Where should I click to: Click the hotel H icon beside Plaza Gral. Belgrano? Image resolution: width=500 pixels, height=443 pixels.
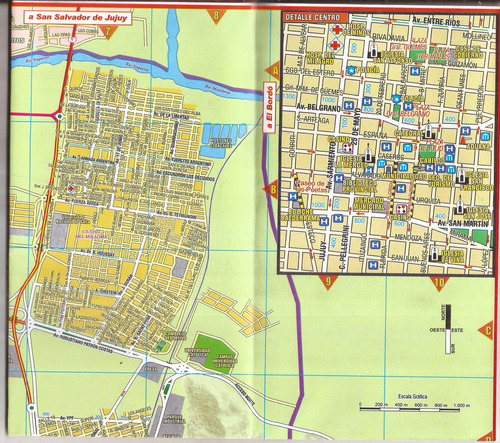(x=408, y=107)
